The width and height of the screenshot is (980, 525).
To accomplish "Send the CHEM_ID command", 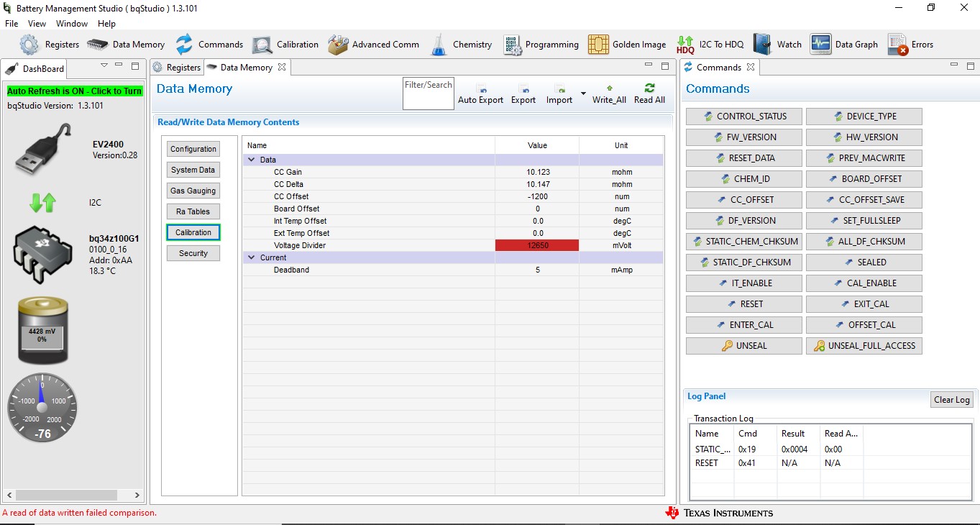I will coord(744,179).
